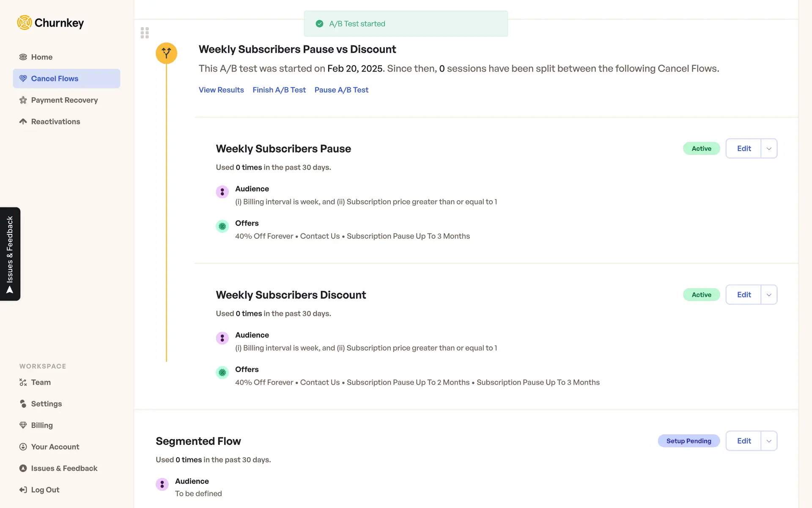Click Pause A/B Test link
This screenshot has width=812, height=508.
pyautogui.click(x=341, y=90)
